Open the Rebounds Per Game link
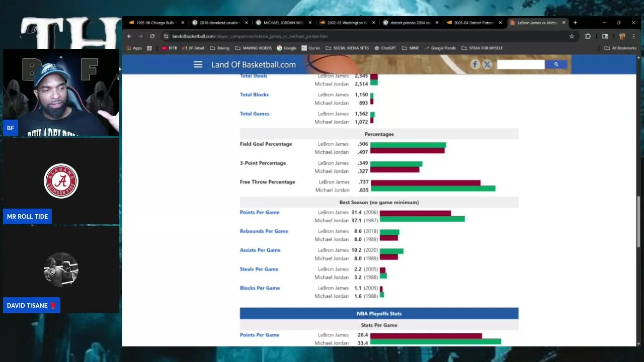 (x=264, y=231)
